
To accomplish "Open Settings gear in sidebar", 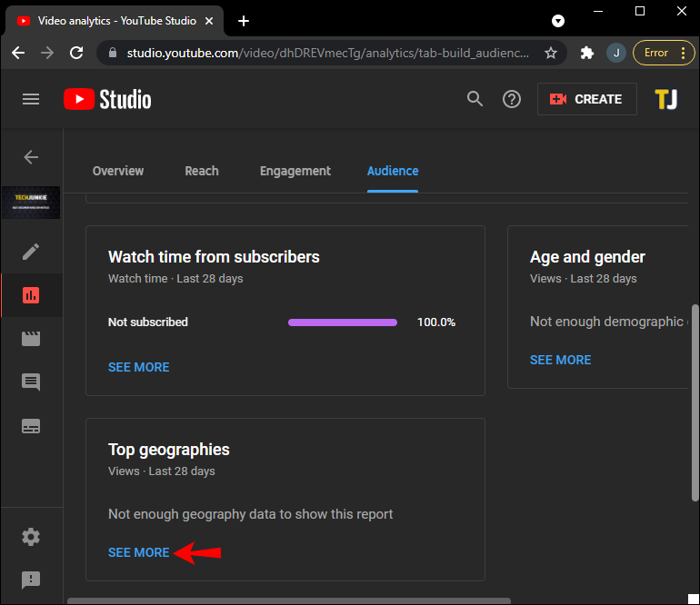I will coord(31,537).
